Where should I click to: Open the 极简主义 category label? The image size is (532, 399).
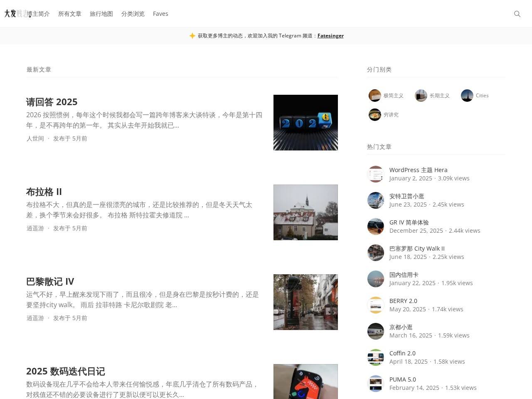pos(394,96)
